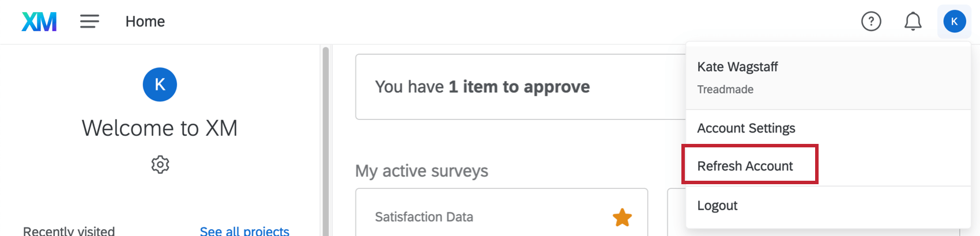This screenshot has width=980, height=236.
Task: Click the K account avatar in header
Action: click(954, 22)
